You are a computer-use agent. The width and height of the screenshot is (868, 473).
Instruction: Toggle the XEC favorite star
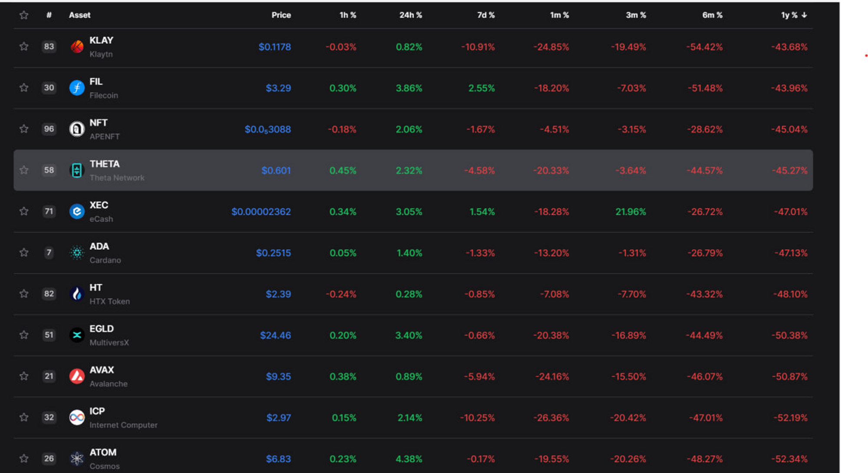pos(24,211)
